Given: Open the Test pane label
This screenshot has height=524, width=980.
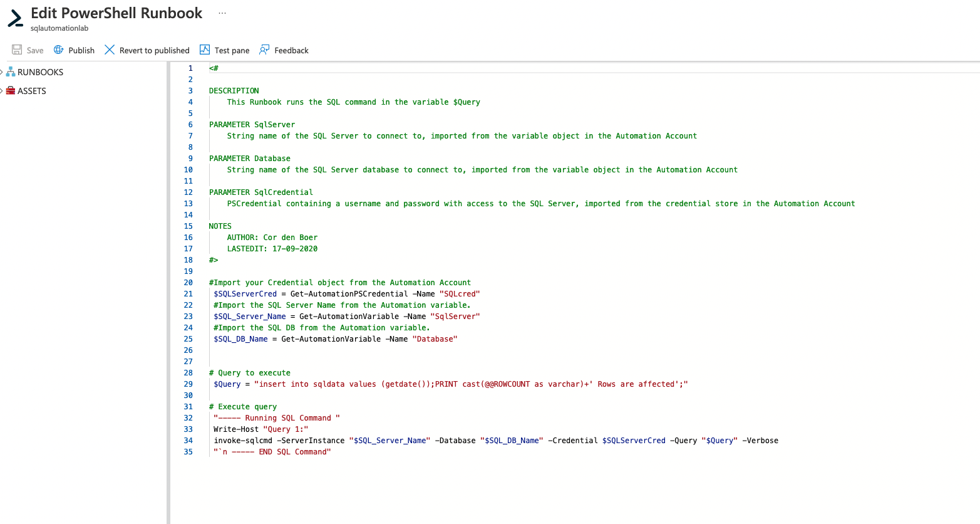Looking at the screenshot, I should (232, 50).
